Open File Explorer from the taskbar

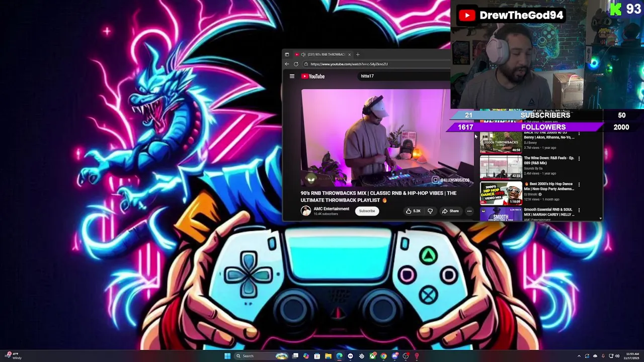[328, 356]
